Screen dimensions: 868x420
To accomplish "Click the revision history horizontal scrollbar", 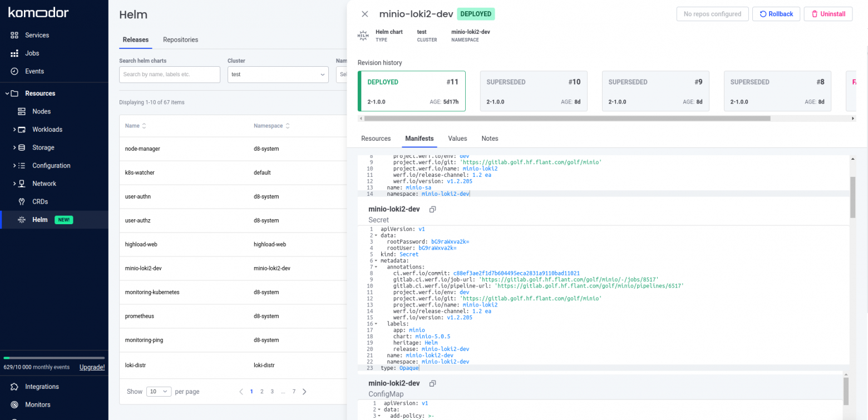I will pyautogui.click(x=566, y=118).
